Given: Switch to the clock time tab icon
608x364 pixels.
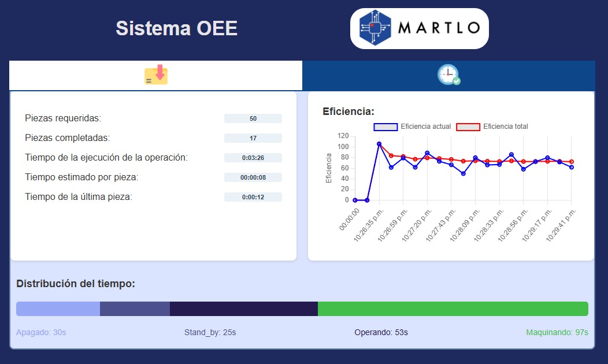Looking at the screenshot, I should tap(448, 75).
